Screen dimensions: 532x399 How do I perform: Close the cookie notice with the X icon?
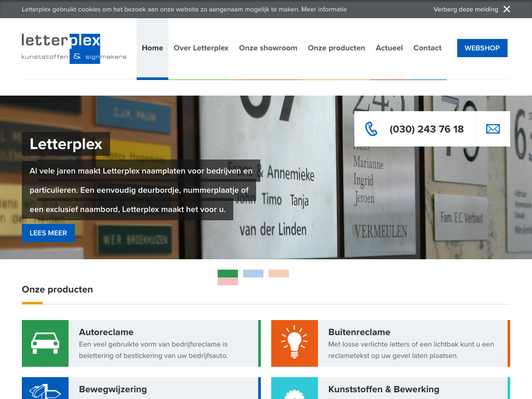(507, 9)
